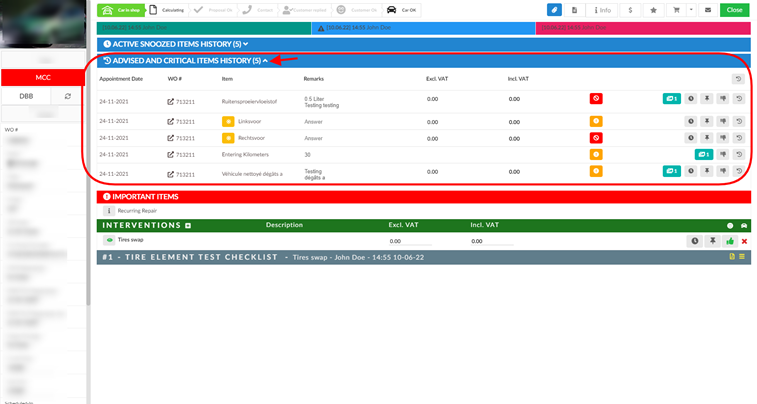Click the star favorite icon in toolbar
The height and width of the screenshot is (404, 757).
(653, 10)
